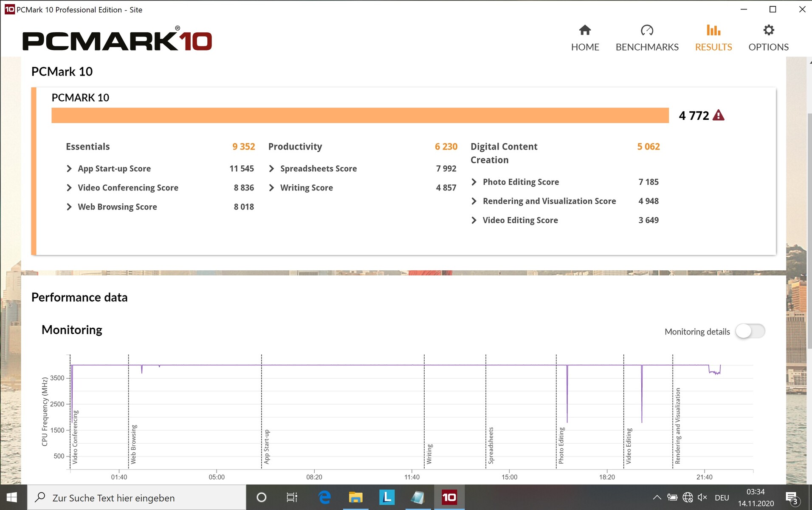Click the 7 185 Photo Editing value
Screen dimensions: 812x510
(x=648, y=182)
